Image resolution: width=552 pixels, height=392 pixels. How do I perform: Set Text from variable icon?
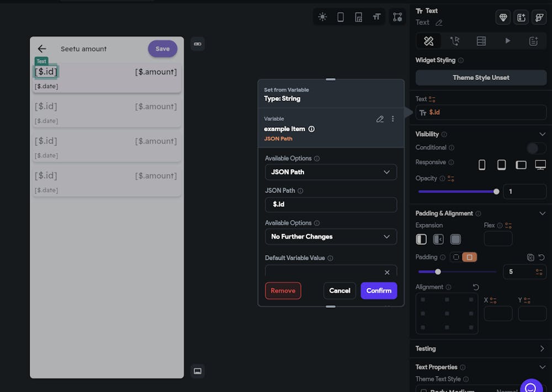(432, 99)
